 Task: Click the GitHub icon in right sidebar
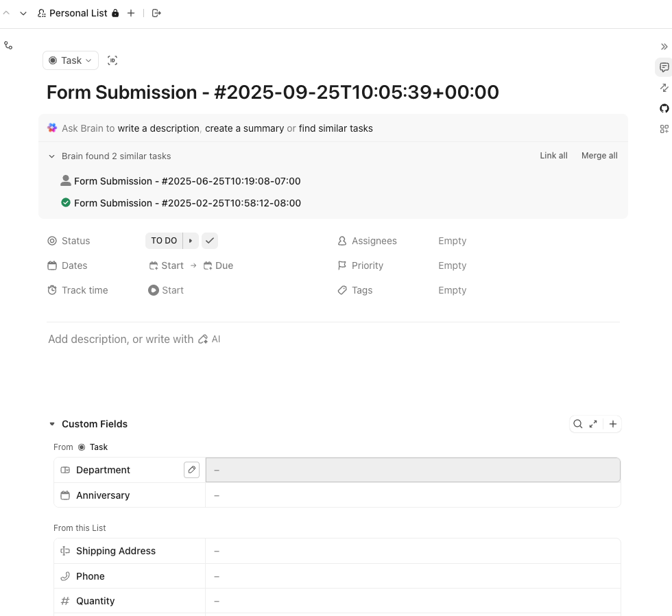coord(664,108)
